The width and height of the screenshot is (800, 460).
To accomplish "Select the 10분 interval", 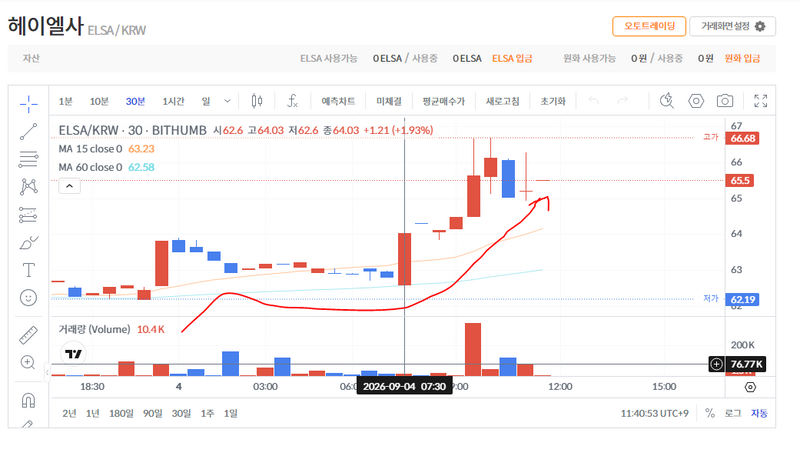I will [99, 101].
